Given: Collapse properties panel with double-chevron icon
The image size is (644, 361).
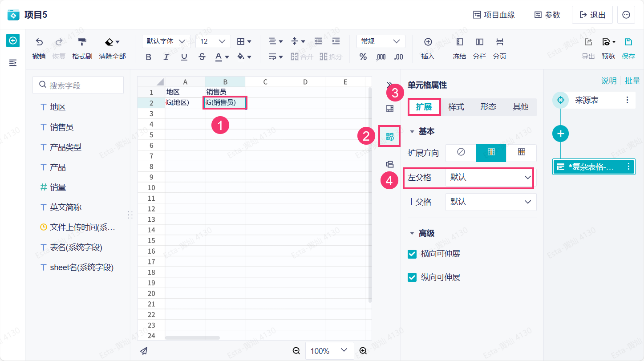Looking at the screenshot, I should (x=389, y=84).
